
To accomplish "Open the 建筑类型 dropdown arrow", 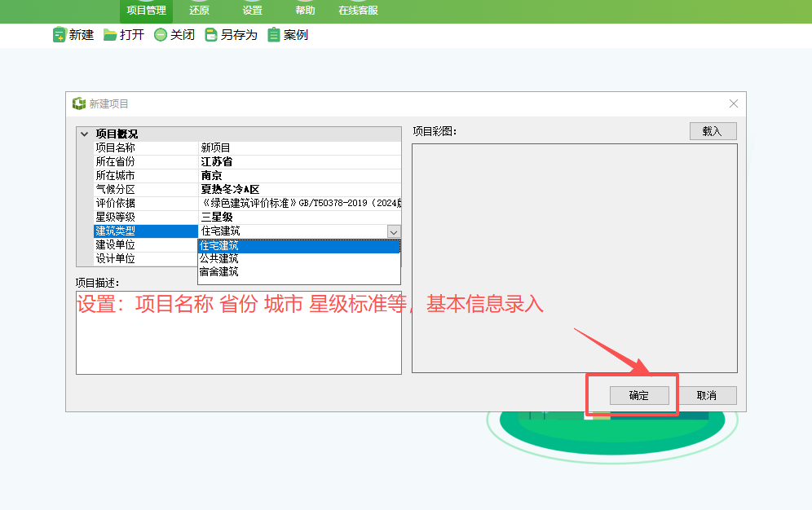I will (x=394, y=231).
